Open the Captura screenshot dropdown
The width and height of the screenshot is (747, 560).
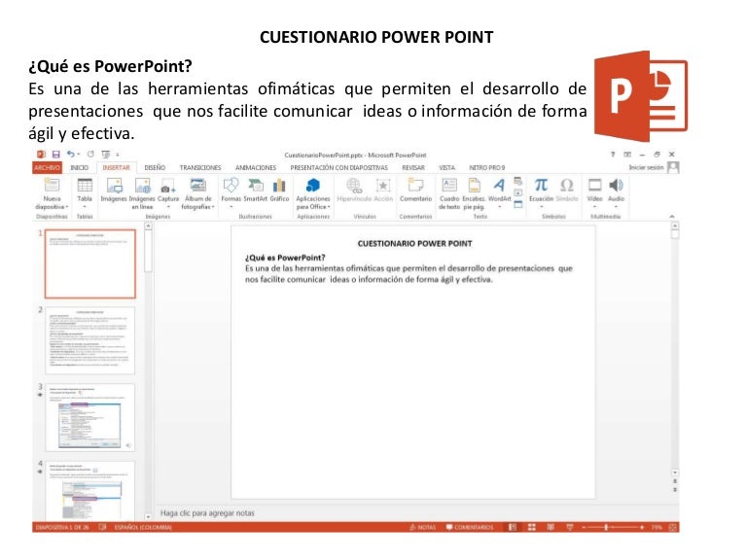168,201
